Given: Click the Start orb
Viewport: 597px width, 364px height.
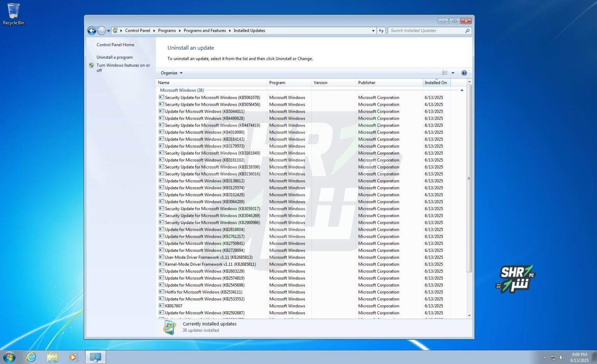Looking at the screenshot, I should [x=9, y=357].
